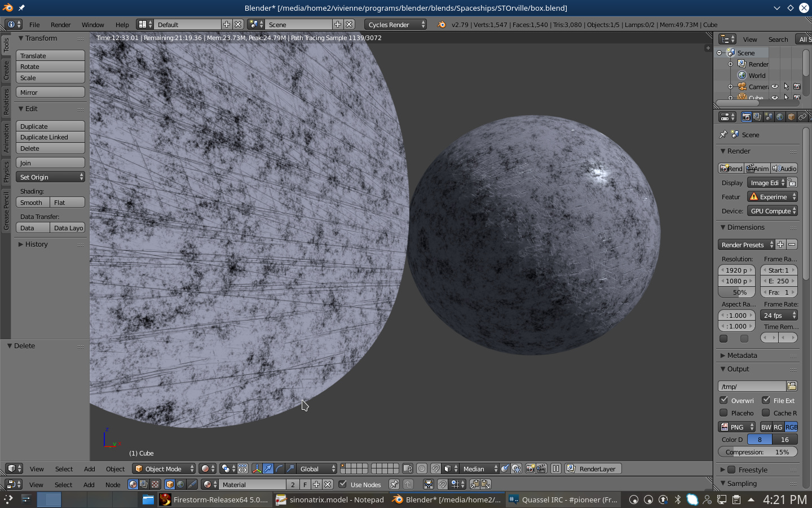
Task: Click the resolution percentage 50% slider
Action: 736,292
